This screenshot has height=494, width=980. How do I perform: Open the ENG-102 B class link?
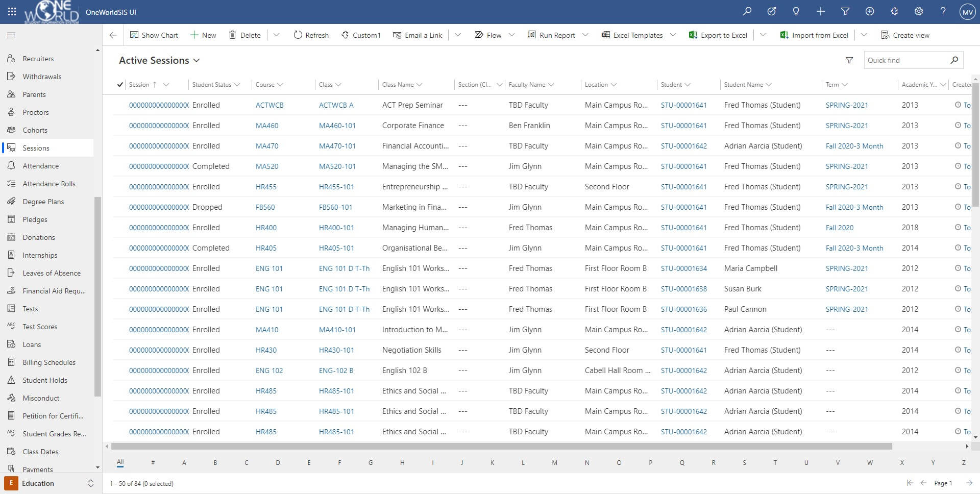(x=336, y=370)
